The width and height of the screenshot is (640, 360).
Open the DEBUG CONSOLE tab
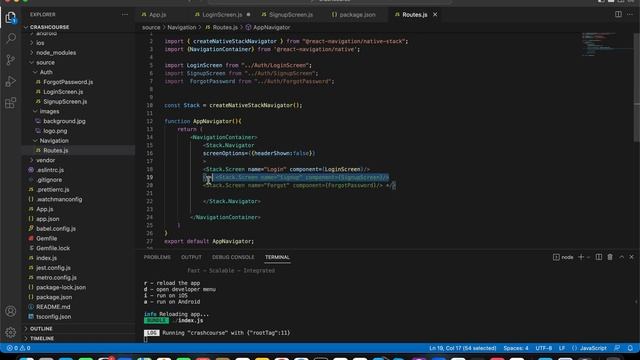pos(233,257)
